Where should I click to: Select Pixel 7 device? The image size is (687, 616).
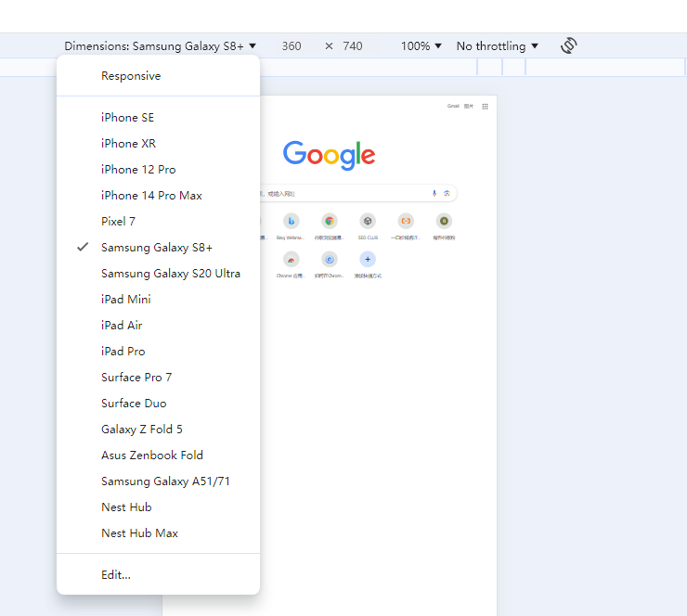point(158,221)
